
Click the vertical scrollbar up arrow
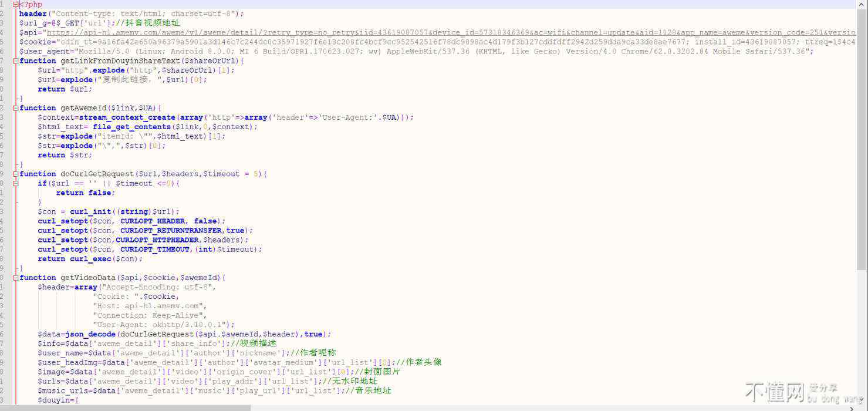click(862, 4)
